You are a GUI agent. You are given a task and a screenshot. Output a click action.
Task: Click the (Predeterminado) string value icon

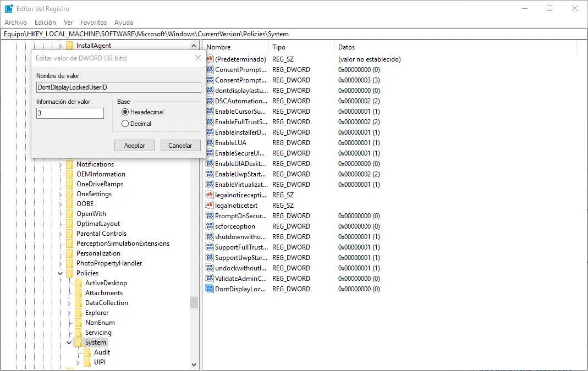pos(210,59)
